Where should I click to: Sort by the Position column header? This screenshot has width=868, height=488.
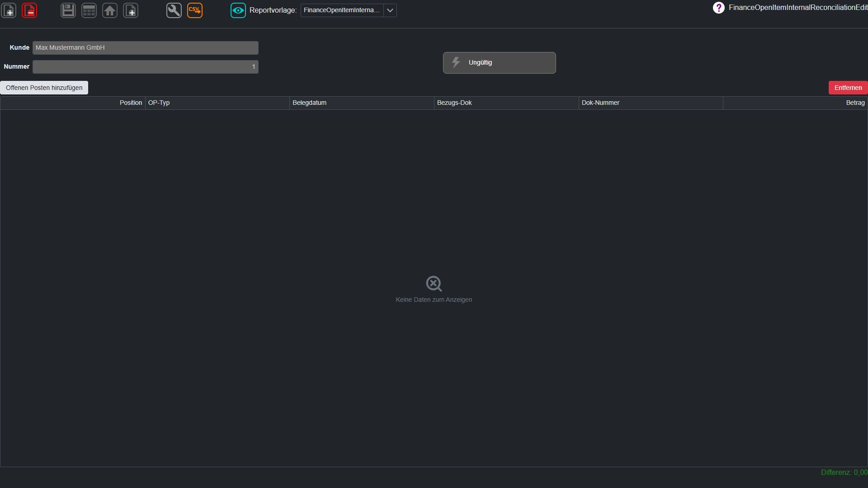[73, 103]
